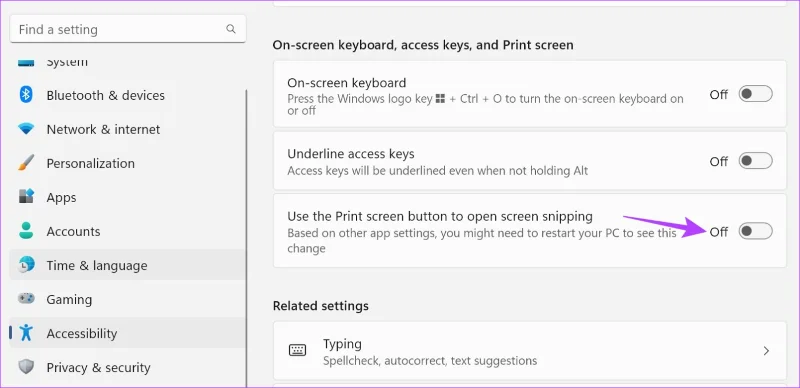Click the Apps icon in the sidebar
Image resolution: width=800 pixels, height=388 pixels.
[x=26, y=197]
